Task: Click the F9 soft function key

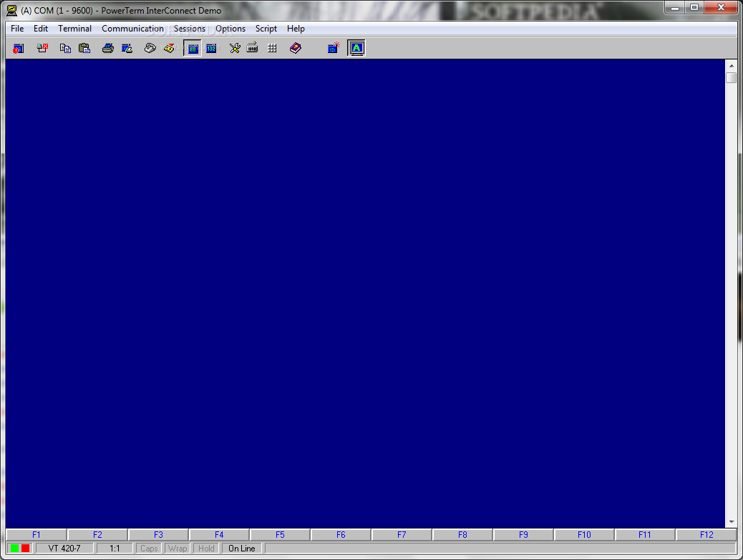Action: point(523,535)
